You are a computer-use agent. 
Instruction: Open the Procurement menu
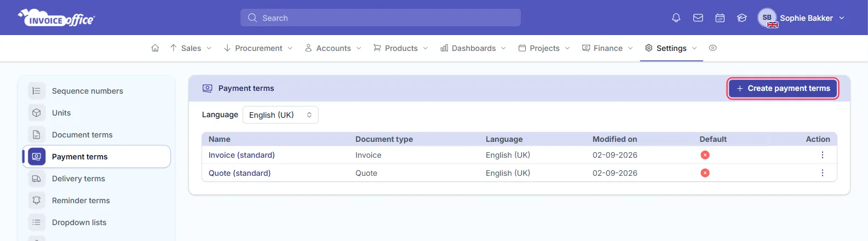pos(258,48)
